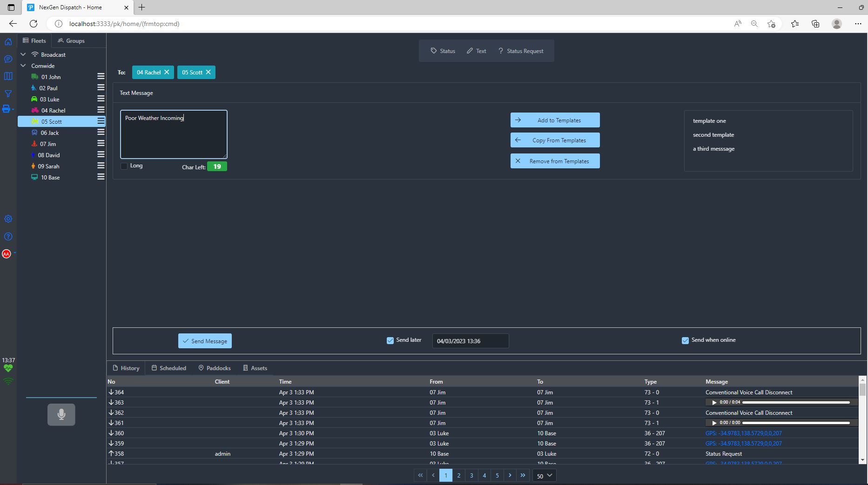Uncheck the Send later checkbox
The width and height of the screenshot is (868, 485).
(390, 340)
